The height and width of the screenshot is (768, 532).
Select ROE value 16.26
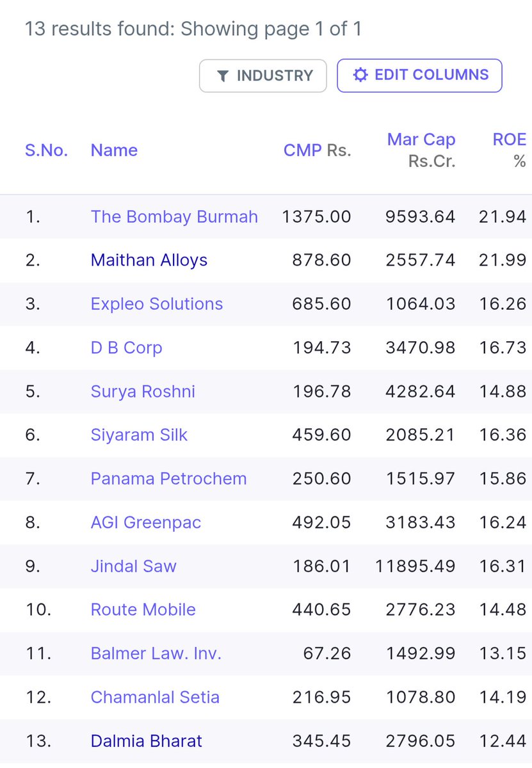(x=503, y=304)
